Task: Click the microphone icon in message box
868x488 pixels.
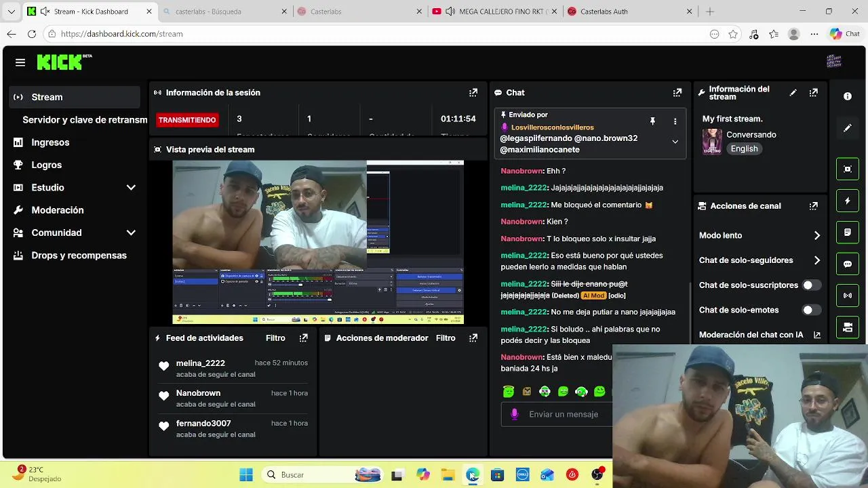Action: click(514, 414)
